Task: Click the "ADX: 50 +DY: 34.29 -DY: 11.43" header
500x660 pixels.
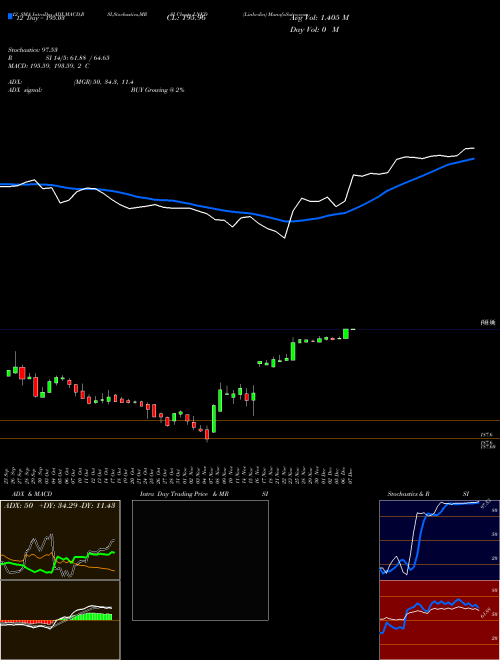Action: (x=60, y=506)
